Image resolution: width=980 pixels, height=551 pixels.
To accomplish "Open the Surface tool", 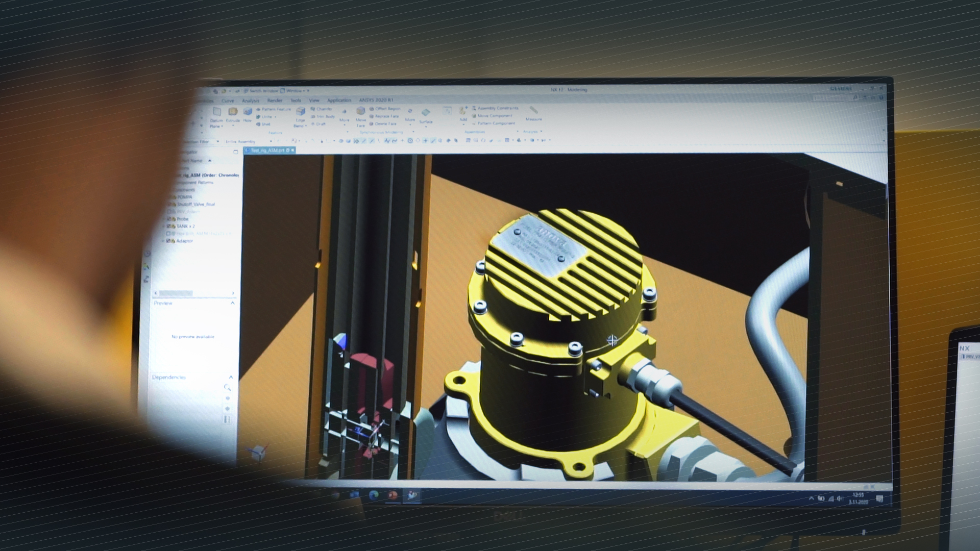I will 426,116.
